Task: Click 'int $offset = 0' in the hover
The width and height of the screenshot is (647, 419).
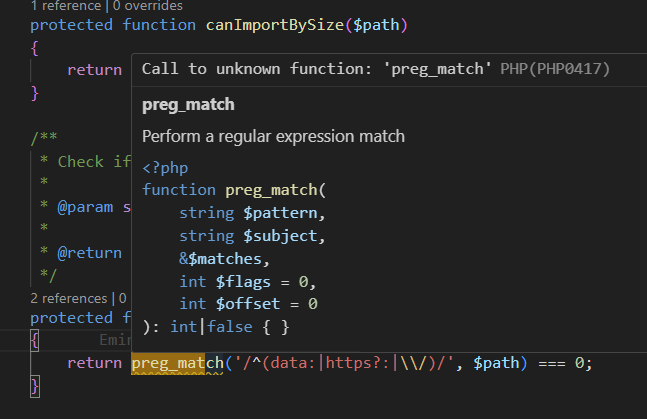Action: pyautogui.click(x=247, y=303)
